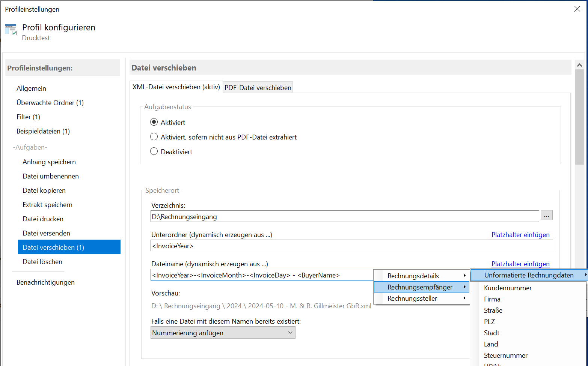This screenshot has height=366, width=588.
Task: Open Beispieldateien (1) section
Action: (43, 131)
